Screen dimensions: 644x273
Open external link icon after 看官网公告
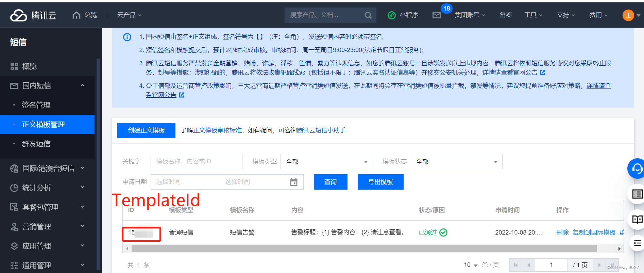182,95
